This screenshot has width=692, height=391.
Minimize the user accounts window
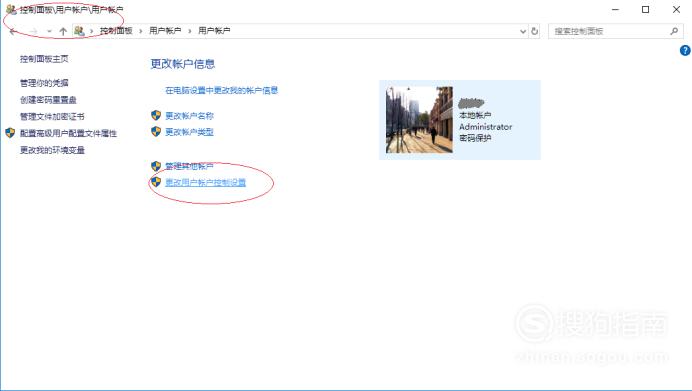tap(615, 9)
